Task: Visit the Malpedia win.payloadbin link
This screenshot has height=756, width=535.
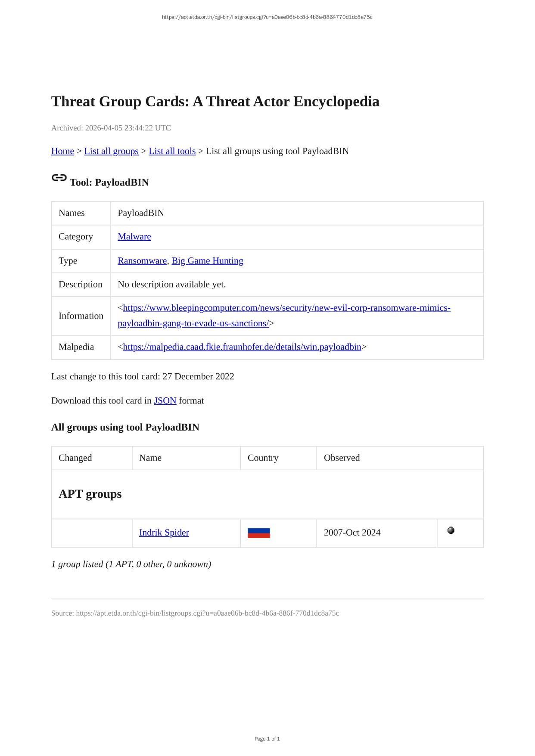Action: tap(242, 347)
